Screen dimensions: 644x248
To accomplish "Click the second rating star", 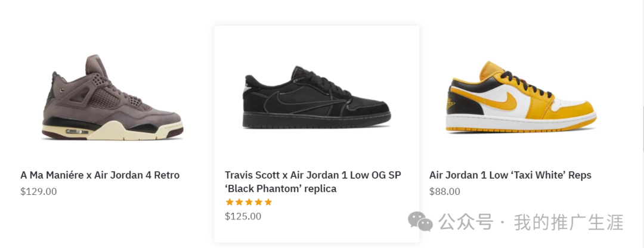I will tap(239, 202).
